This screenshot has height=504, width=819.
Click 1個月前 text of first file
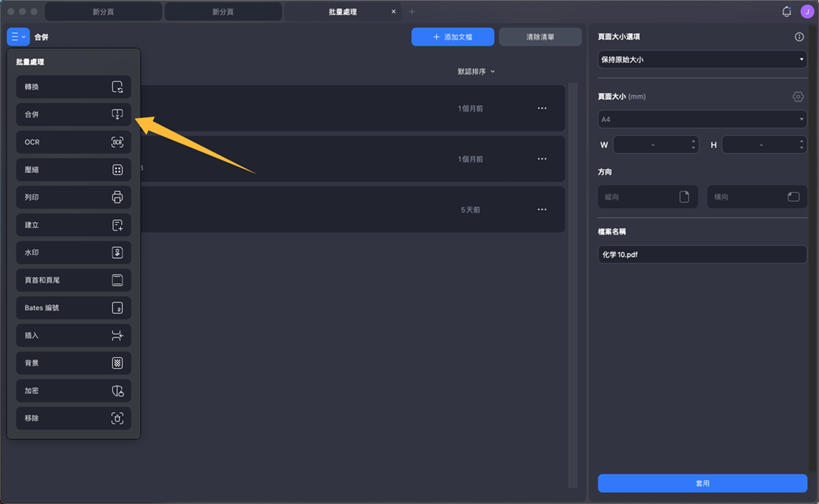pos(470,108)
